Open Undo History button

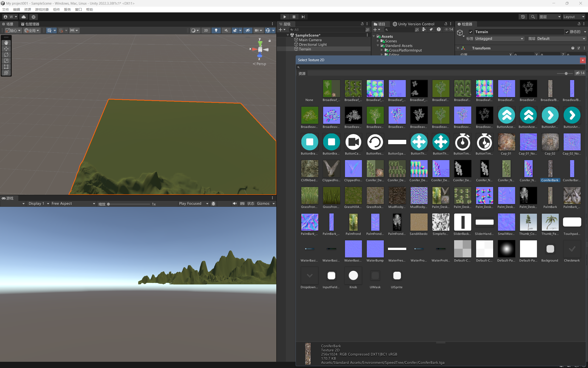coord(523,17)
